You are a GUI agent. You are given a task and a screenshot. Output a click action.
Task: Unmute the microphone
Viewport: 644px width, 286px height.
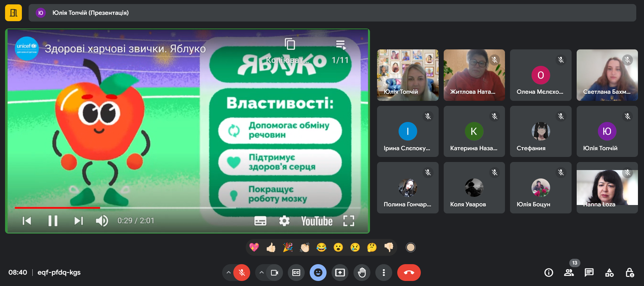tap(242, 273)
